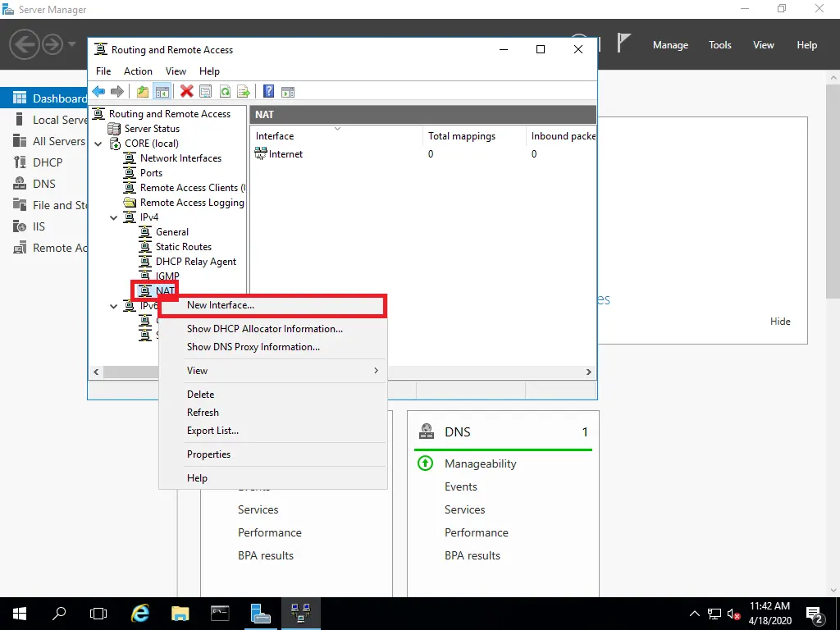Collapse the CORE (local) tree node
This screenshot has width=840, height=630.
[x=98, y=144]
